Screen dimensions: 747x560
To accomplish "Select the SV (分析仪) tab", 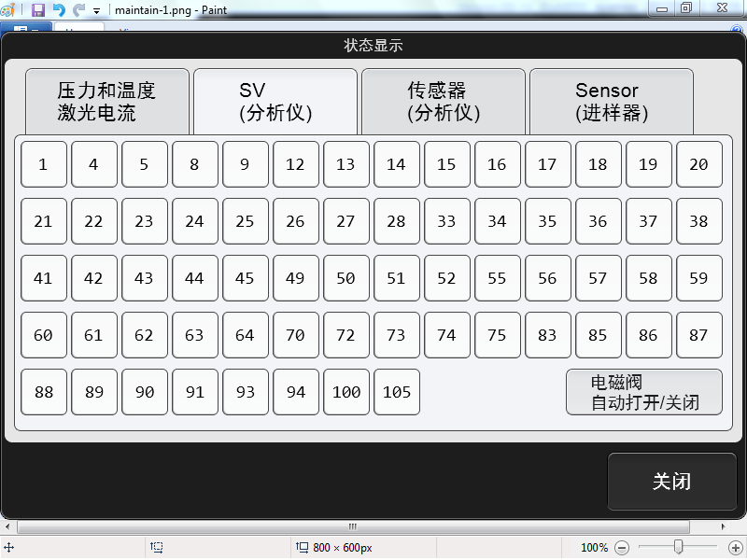I will coord(275,102).
